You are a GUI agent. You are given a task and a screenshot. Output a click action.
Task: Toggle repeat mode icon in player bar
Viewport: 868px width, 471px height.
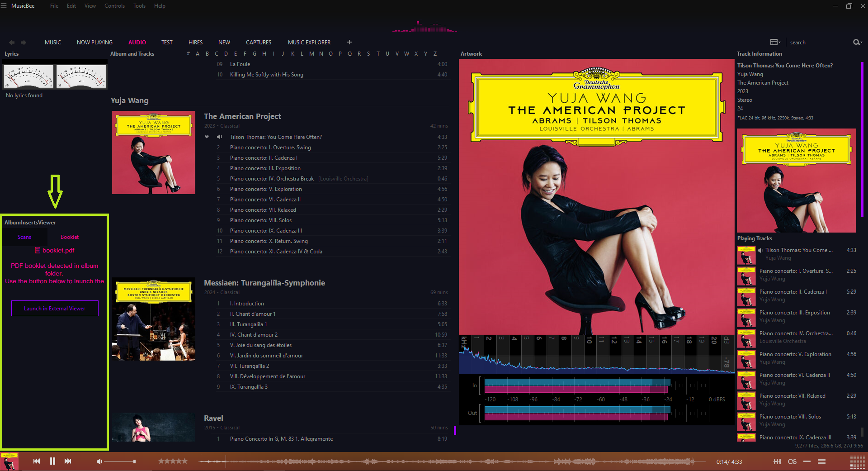807,461
